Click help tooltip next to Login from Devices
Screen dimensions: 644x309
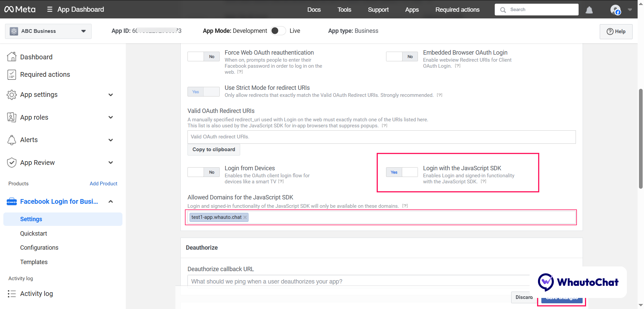(281, 182)
